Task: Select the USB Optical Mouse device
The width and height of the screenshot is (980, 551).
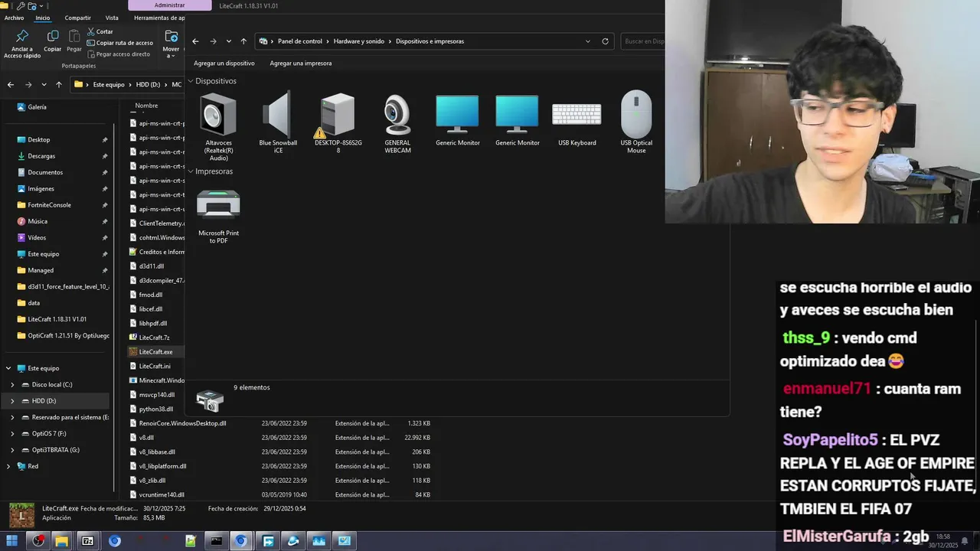Action: (636, 122)
